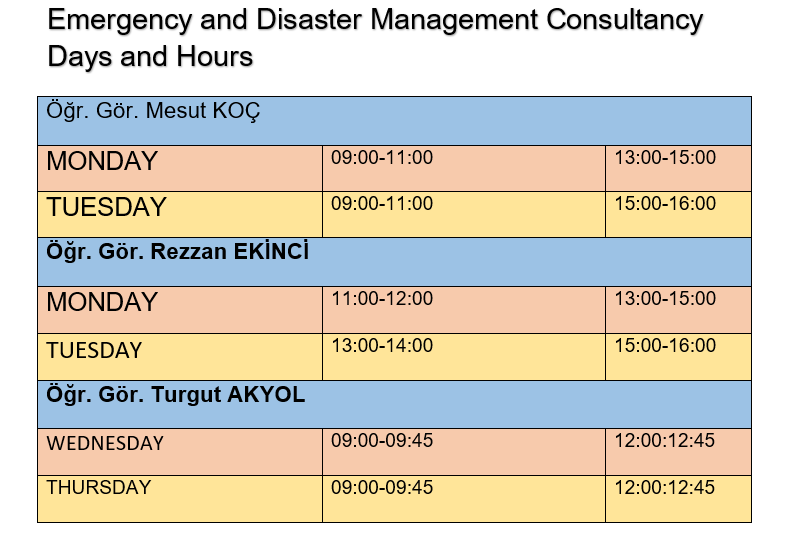Select Wednesday 09:00-09:45 time cell
The height and width of the screenshot is (558, 796).
click(x=381, y=441)
